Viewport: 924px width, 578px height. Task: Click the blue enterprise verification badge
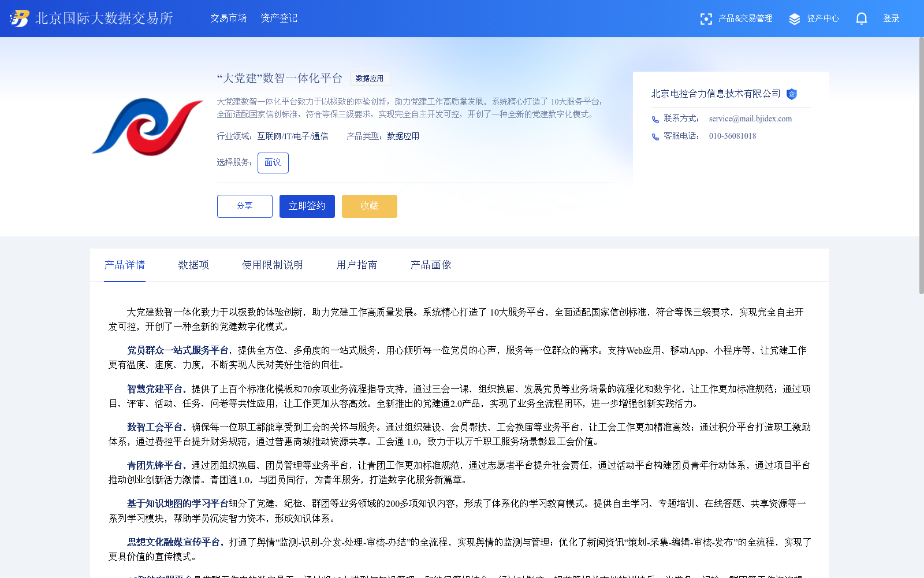click(792, 94)
